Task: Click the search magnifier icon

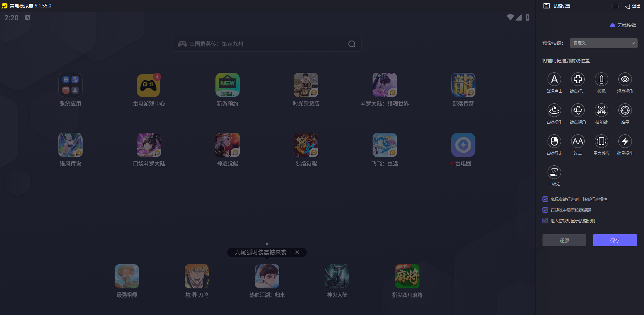Action: point(352,44)
